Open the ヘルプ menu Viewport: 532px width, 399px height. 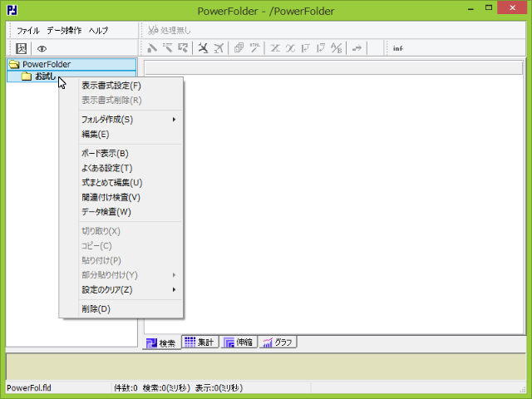click(x=98, y=31)
